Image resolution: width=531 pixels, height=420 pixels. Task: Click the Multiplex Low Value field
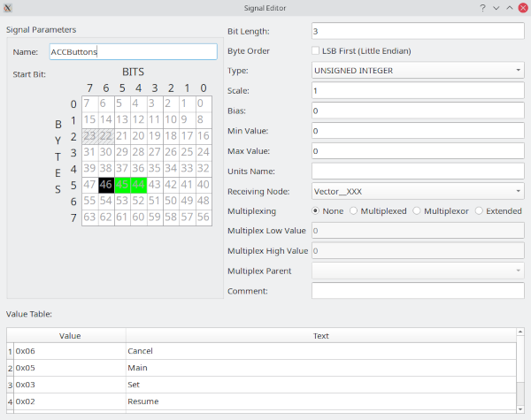[x=418, y=231]
